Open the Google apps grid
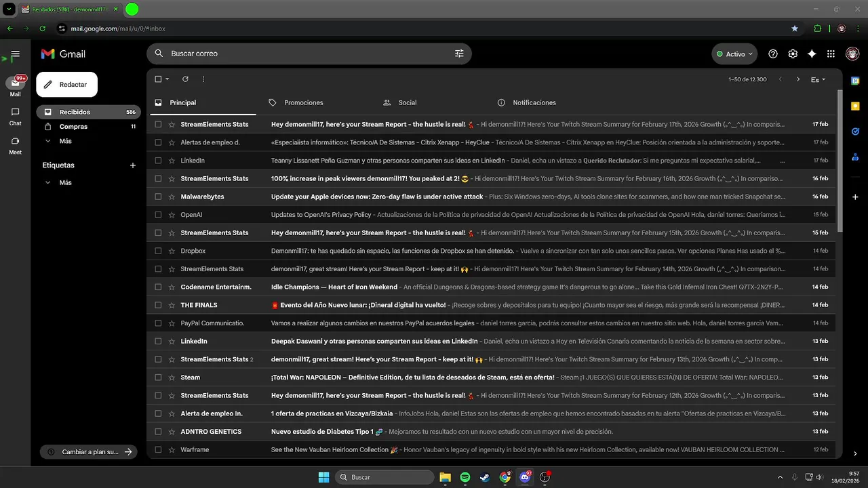This screenshot has height=488, width=868. [x=831, y=54]
